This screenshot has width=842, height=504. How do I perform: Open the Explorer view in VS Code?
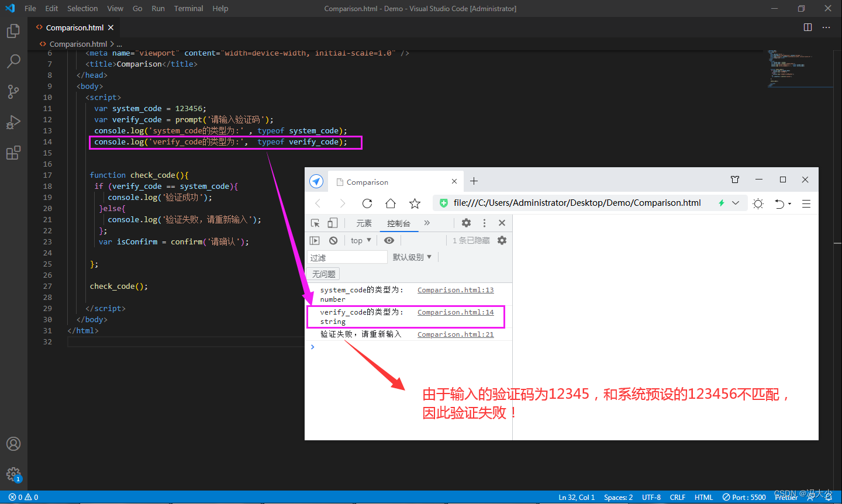(13, 31)
